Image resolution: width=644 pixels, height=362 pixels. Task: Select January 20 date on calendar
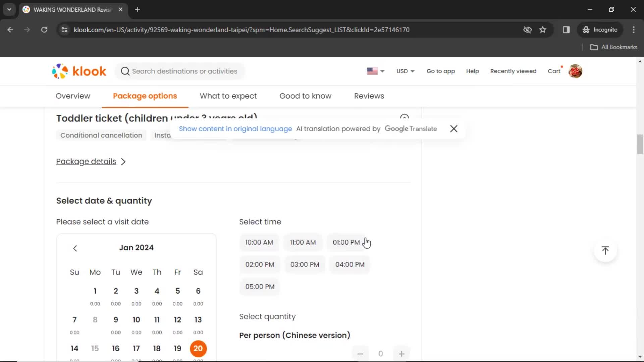(198, 349)
